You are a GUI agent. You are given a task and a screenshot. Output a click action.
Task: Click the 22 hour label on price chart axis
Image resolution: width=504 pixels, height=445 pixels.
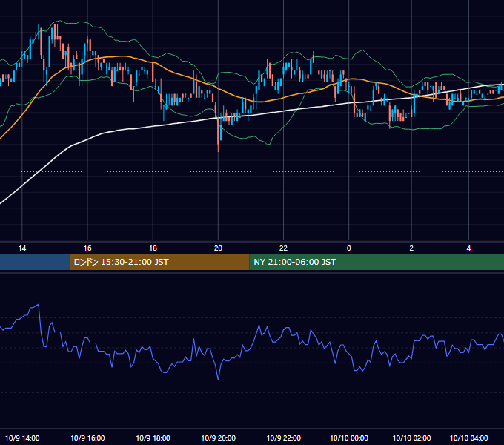[283, 248]
